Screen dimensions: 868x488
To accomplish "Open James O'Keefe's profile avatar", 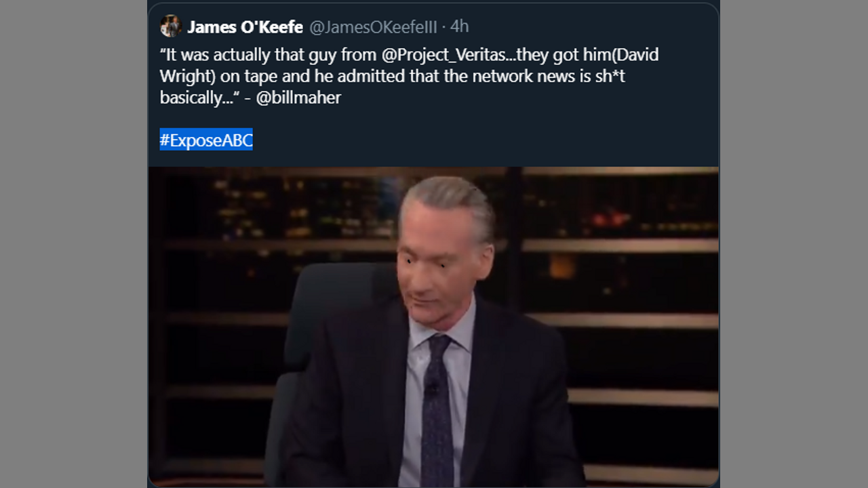I will pos(171,26).
